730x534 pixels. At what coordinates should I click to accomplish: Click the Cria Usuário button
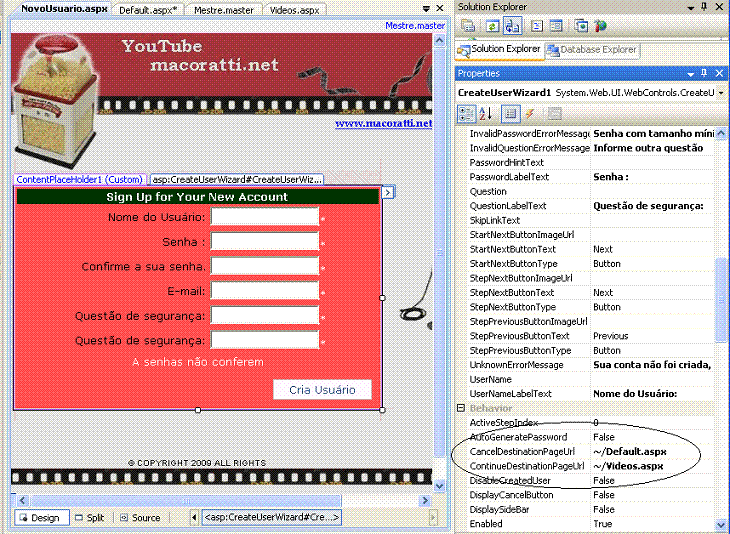point(322,390)
